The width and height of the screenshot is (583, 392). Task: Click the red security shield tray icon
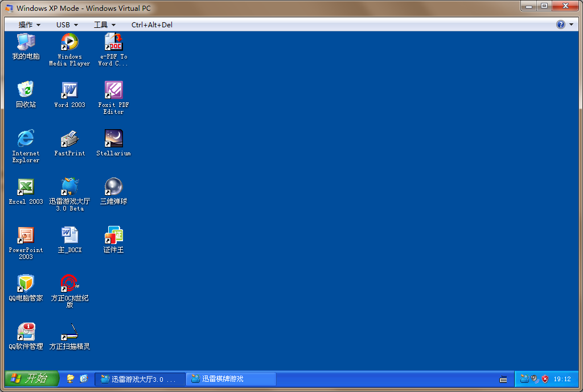(x=545, y=378)
